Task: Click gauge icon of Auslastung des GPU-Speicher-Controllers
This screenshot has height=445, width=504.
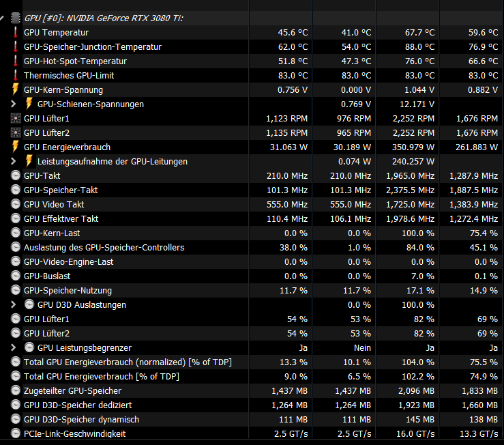Action: pyautogui.click(x=16, y=247)
